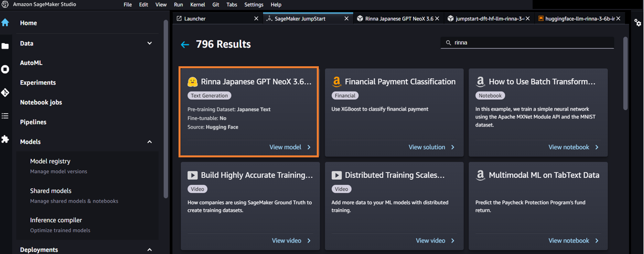The width and height of the screenshot is (644, 254).
Task: Open the Git menu
Action: pos(216,4)
